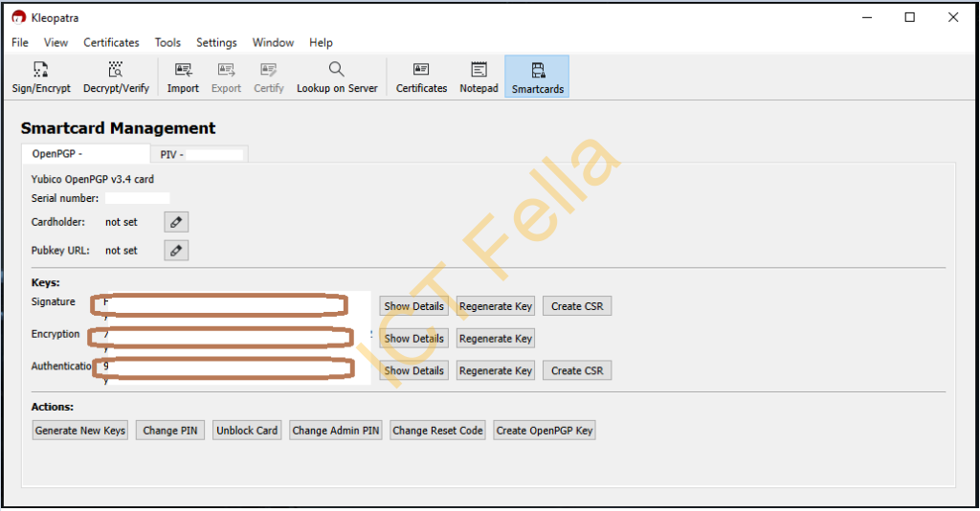Click the 'Yubico OpenPGP v3.4 card' text
980x511 pixels.
tap(93, 179)
